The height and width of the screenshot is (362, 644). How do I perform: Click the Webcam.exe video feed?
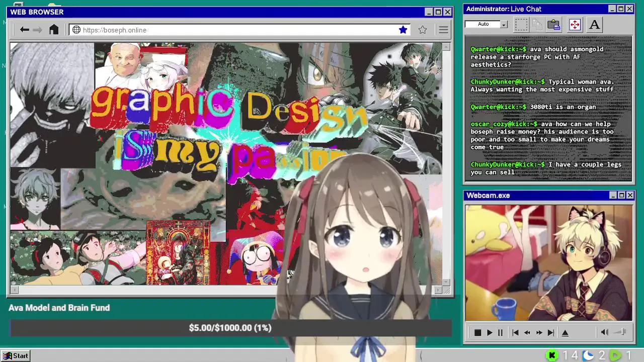(548, 262)
